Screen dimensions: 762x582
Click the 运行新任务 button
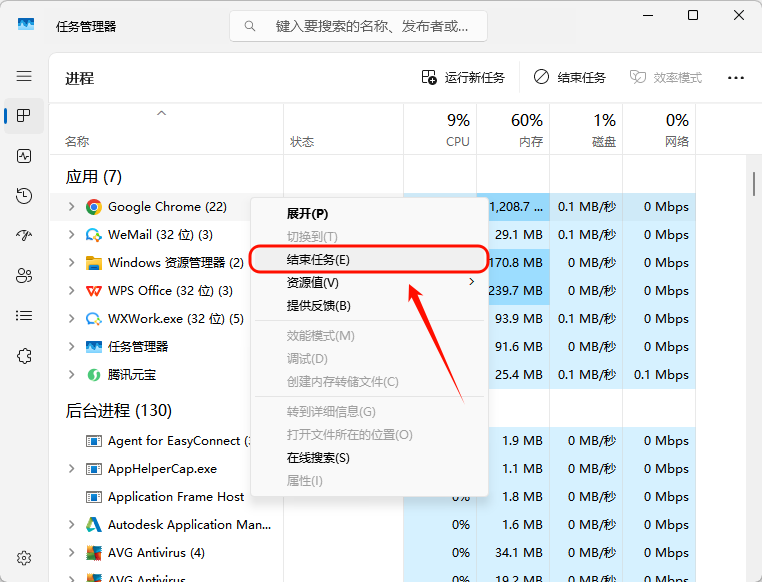[x=463, y=78]
